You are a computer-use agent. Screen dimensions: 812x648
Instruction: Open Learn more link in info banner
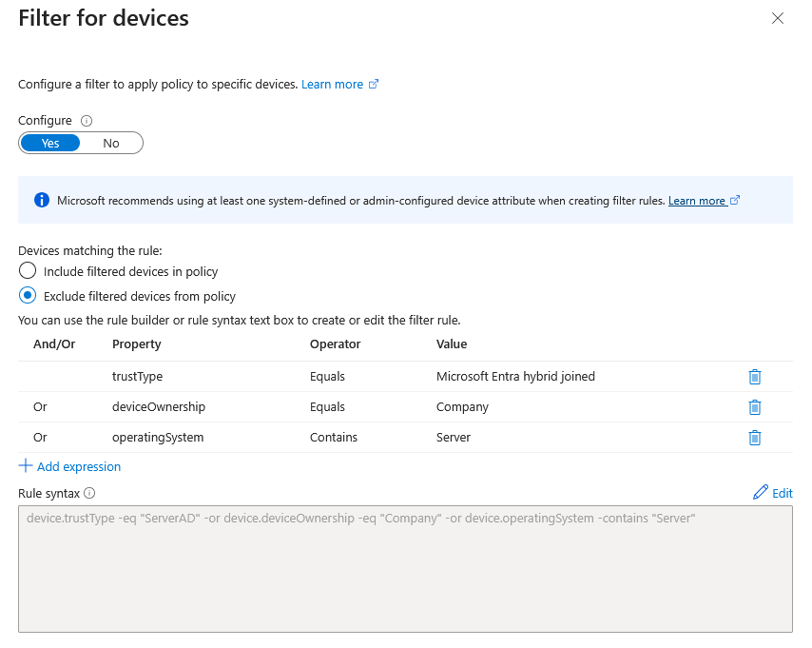pos(697,201)
